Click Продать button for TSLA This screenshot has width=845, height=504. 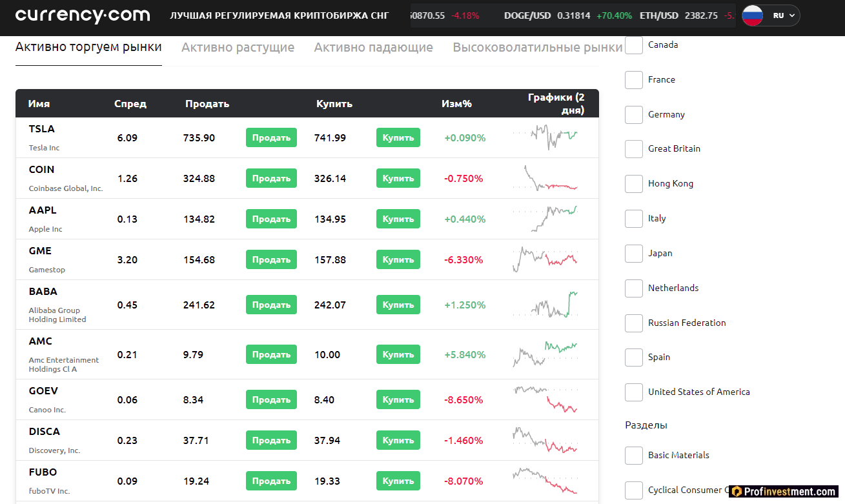[271, 137]
